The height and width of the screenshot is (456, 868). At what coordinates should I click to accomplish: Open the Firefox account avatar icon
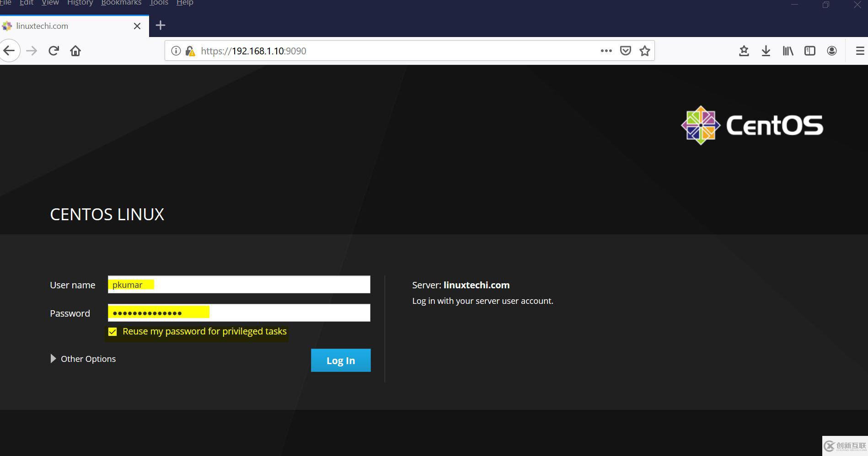tap(832, 51)
